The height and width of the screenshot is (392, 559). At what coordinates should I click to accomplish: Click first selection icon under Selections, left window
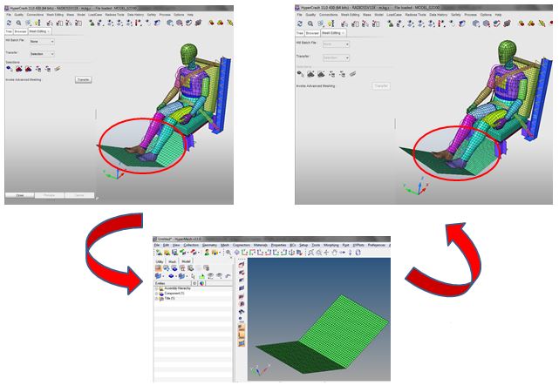[x=9, y=69]
